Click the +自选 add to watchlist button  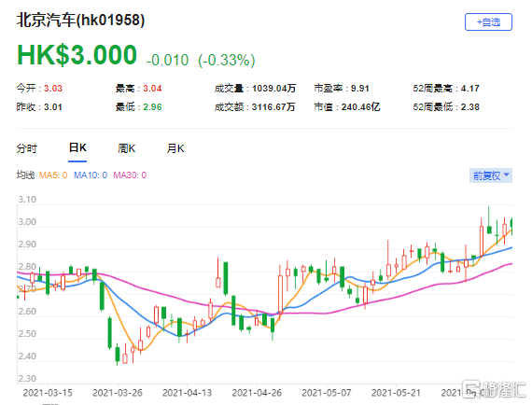(488, 22)
